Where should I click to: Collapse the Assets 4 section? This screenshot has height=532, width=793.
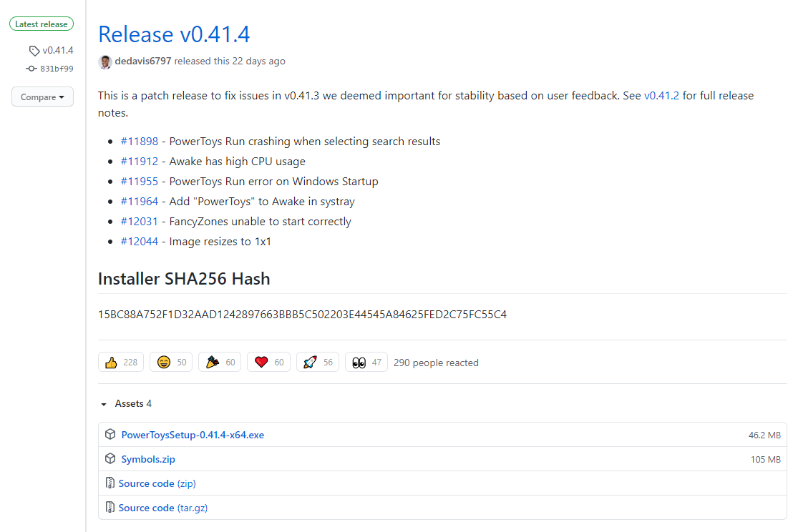click(x=127, y=404)
